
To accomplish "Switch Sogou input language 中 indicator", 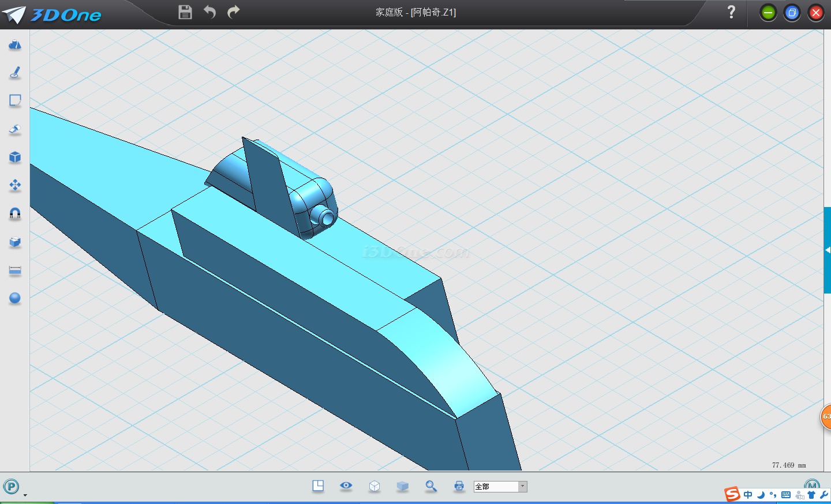I will coord(748,495).
